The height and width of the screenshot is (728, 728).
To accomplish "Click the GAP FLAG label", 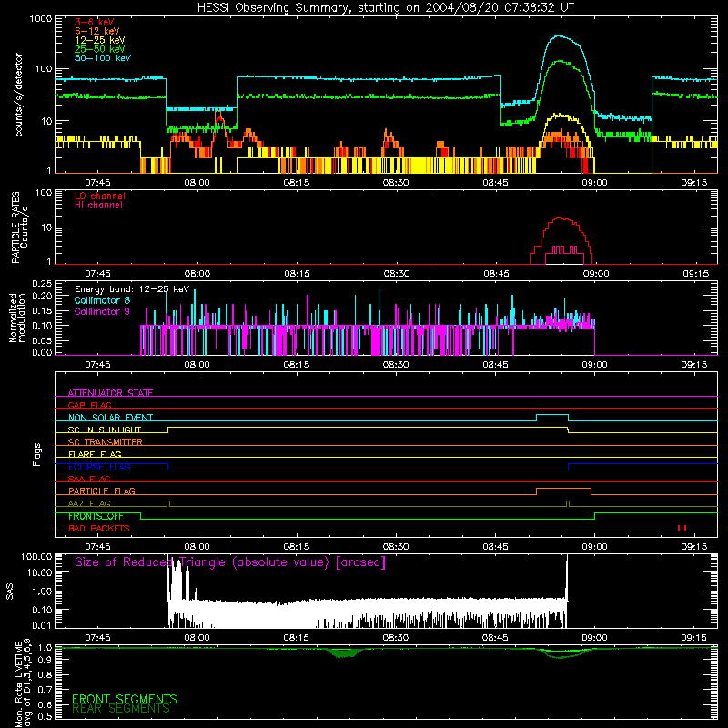I will pyautogui.click(x=89, y=405).
